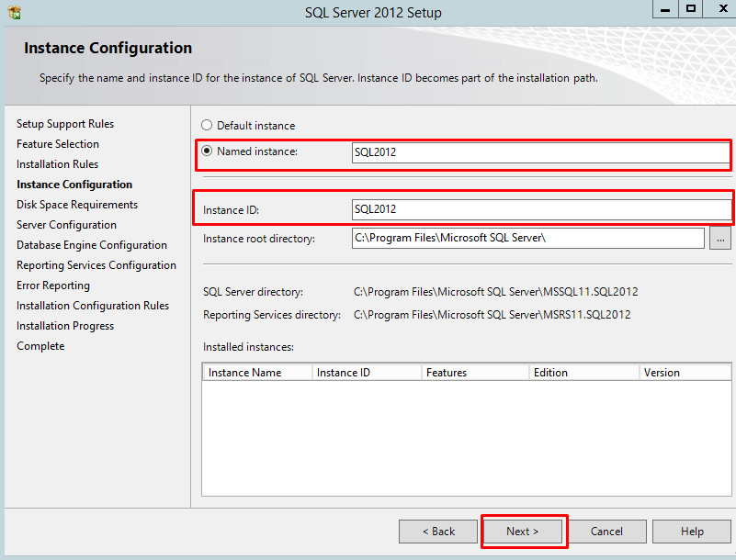Select the Installation Configuration Rules step
This screenshot has width=736, height=560.
pos(93,306)
